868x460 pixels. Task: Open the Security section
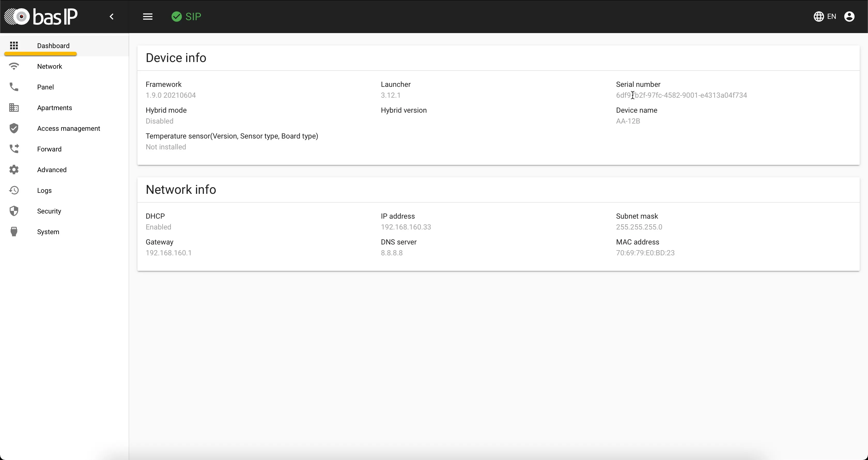[x=64, y=211]
